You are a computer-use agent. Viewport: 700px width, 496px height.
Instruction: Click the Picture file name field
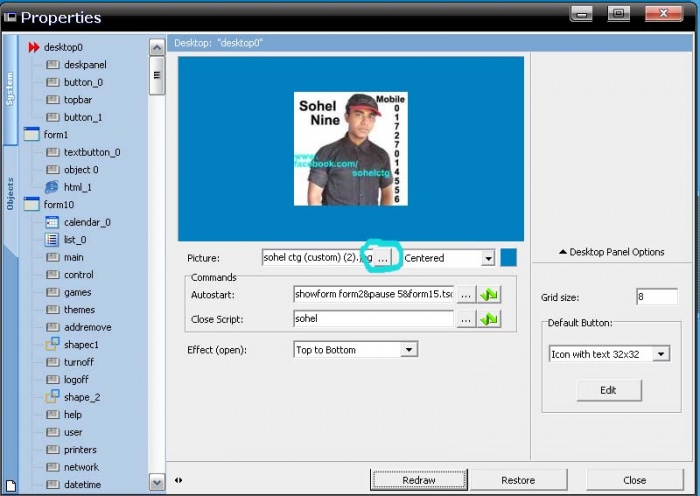click(x=318, y=258)
